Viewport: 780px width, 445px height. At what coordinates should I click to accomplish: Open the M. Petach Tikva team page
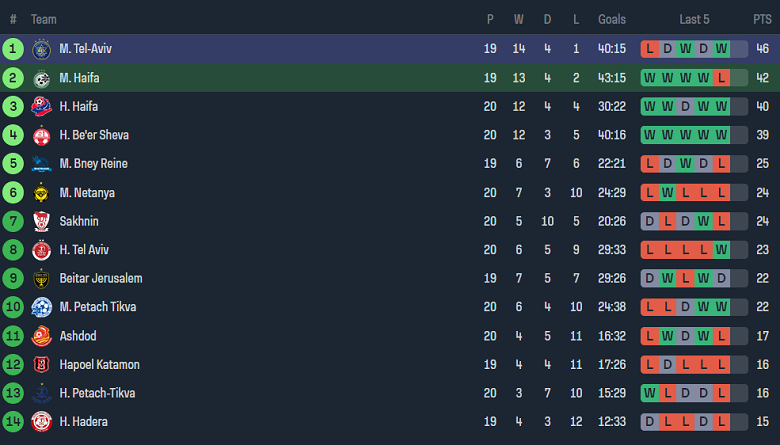97,307
